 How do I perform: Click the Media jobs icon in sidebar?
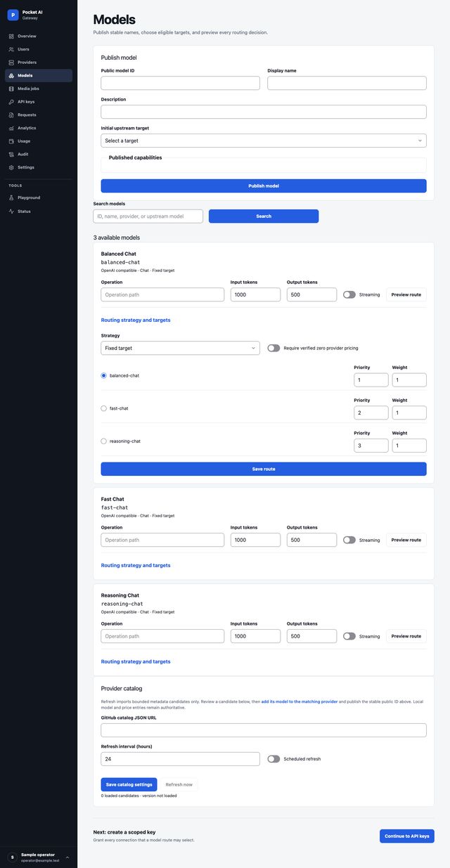click(x=11, y=89)
